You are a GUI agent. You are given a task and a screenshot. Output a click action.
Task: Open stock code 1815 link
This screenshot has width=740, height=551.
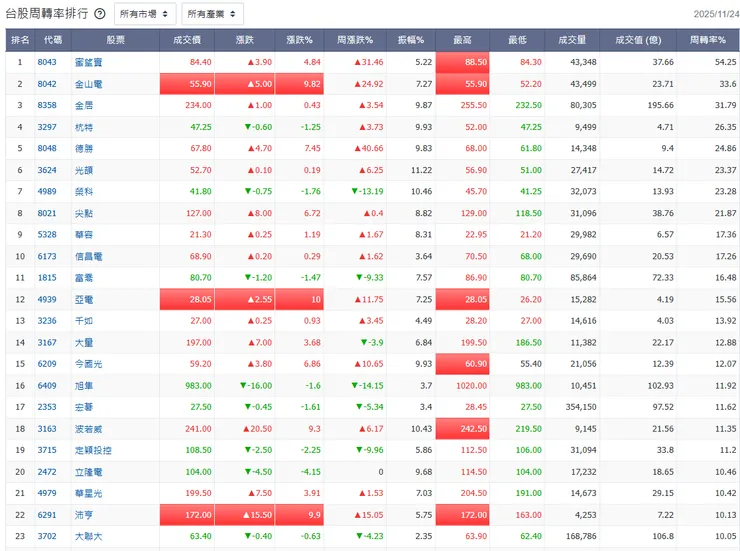click(47, 277)
